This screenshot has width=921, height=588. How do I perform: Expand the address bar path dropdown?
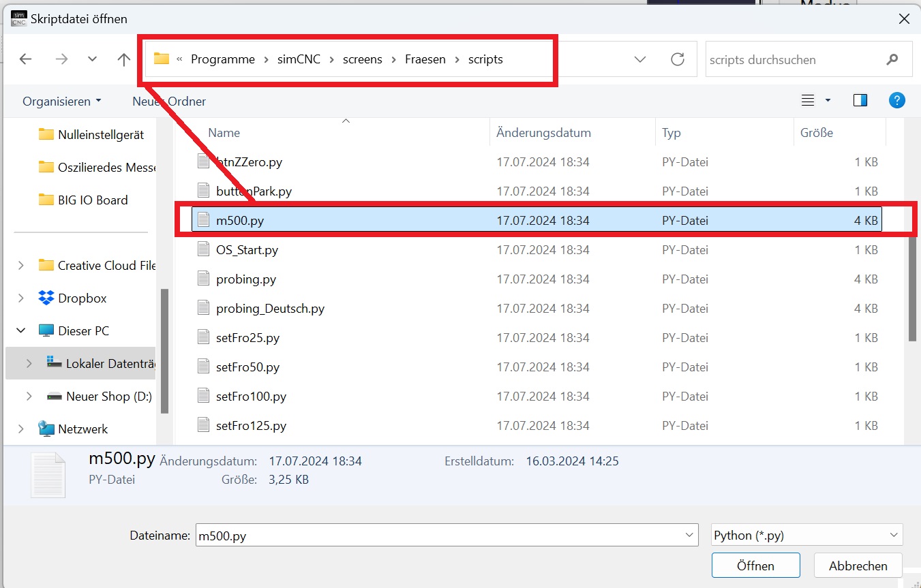click(x=639, y=59)
